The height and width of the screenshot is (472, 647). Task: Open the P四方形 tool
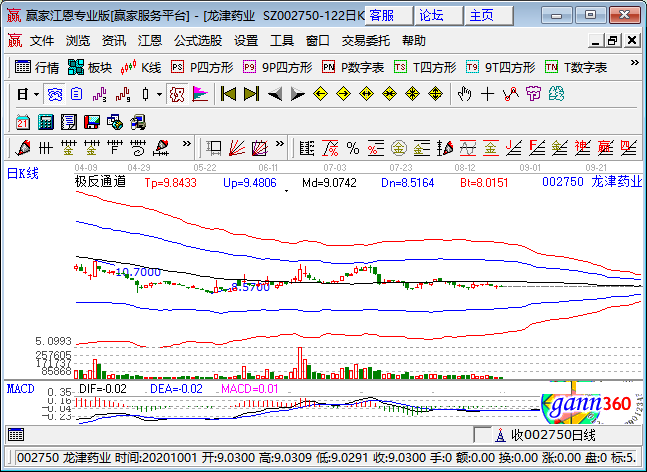(x=202, y=67)
